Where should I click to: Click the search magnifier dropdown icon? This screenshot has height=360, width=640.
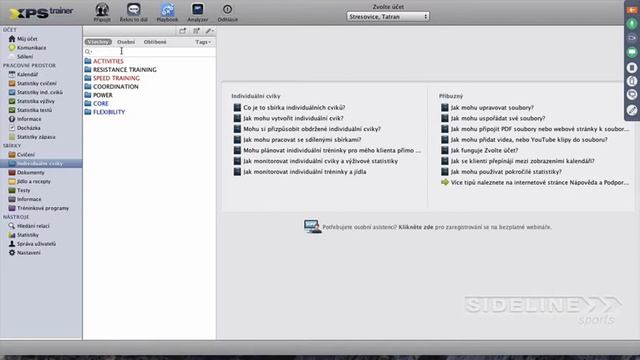click(x=88, y=51)
